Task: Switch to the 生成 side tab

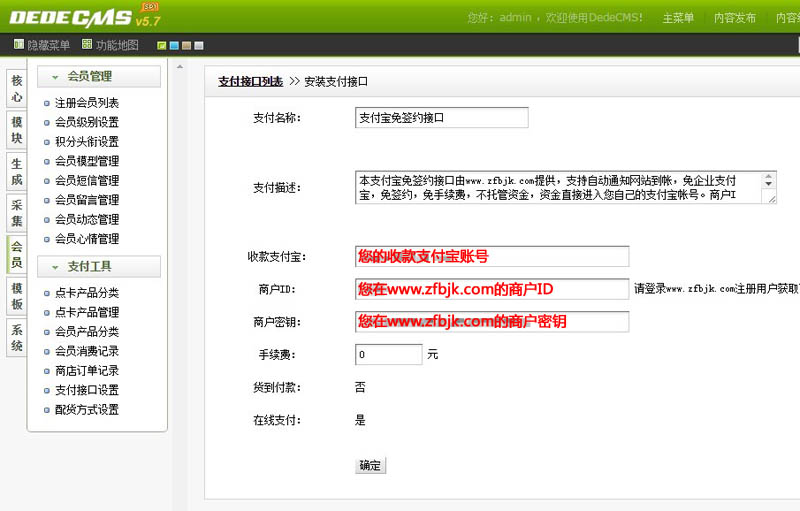Action: point(16,171)
